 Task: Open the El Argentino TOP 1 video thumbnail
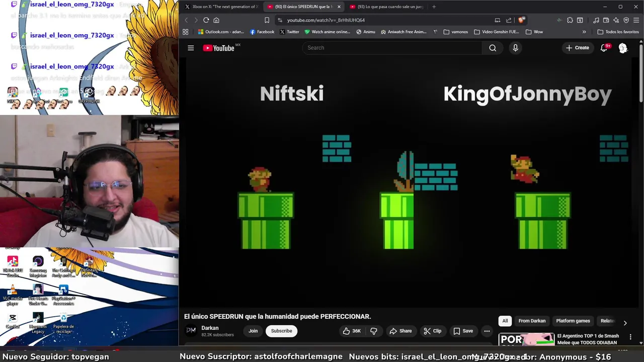526,339
